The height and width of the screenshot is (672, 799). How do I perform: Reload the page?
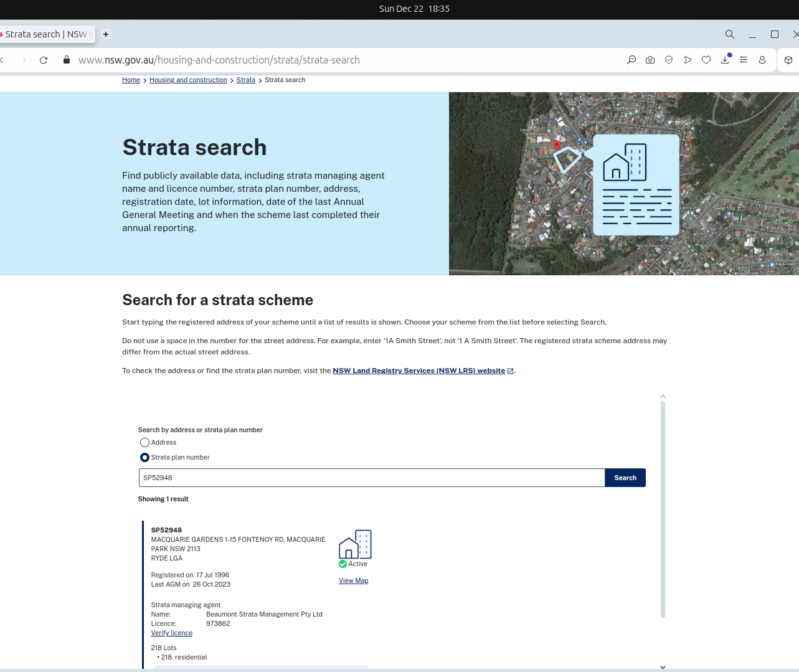[44, 60]
